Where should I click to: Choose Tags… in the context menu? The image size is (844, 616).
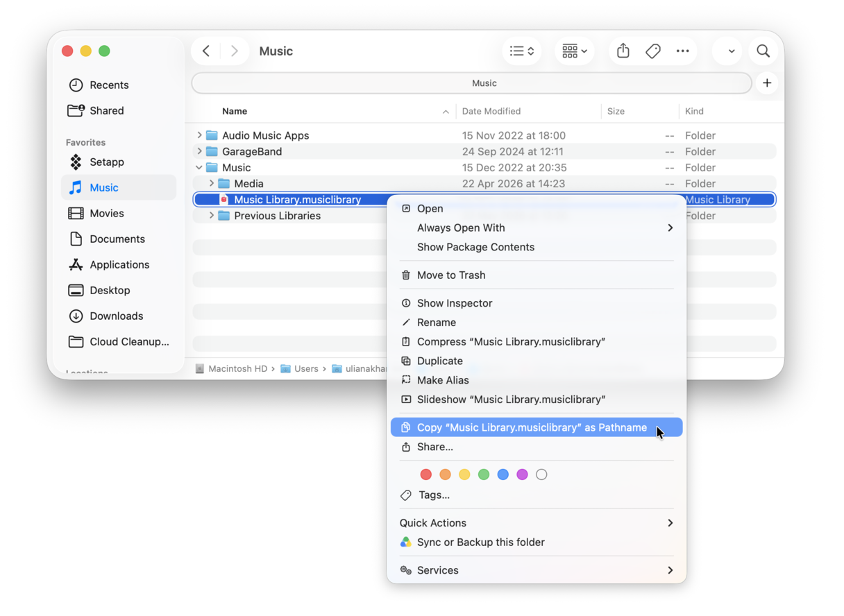pyautogui.click(x=537, y=495)
